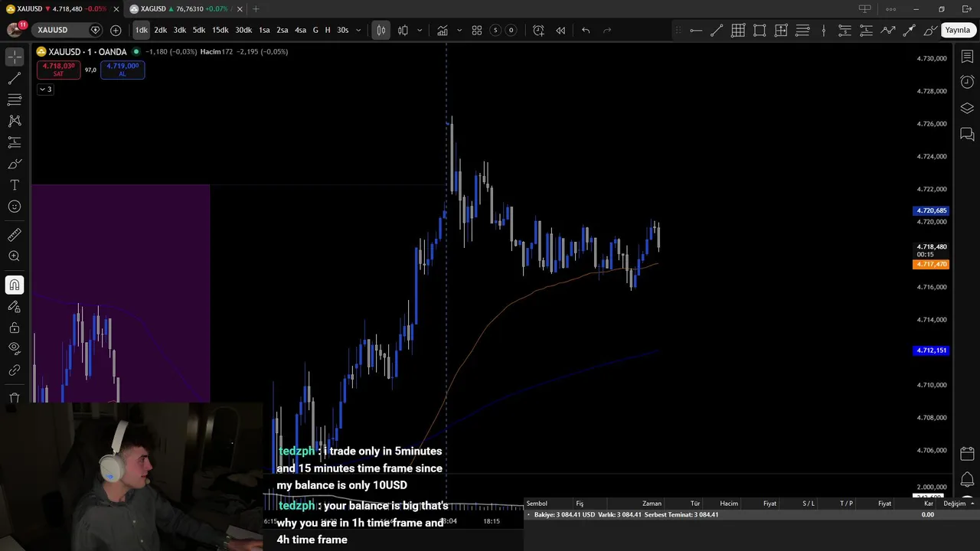Toggle the O circle button

pyautogui.click(x=511, y=30)
